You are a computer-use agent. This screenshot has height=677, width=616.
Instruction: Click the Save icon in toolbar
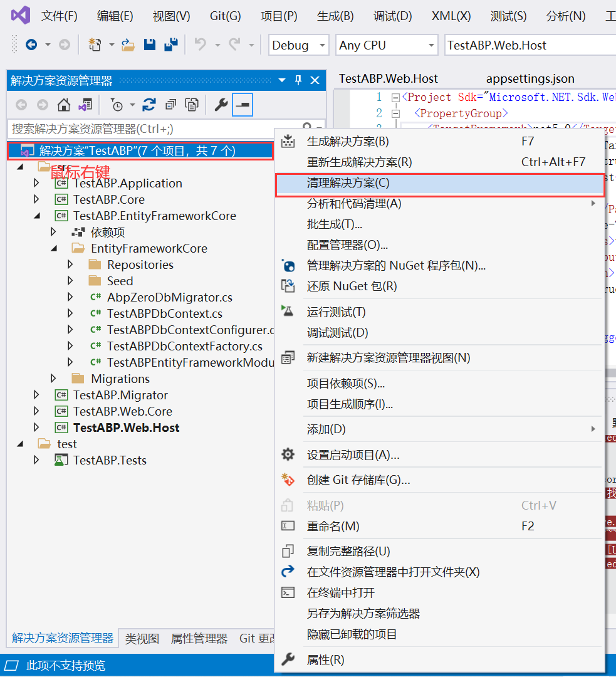coord(149,45)
